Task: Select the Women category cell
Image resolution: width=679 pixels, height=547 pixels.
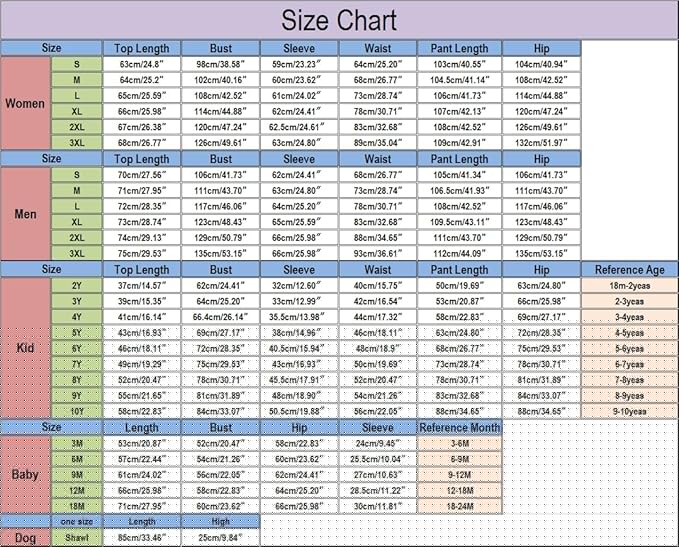Action: click(x=26, y=103)
